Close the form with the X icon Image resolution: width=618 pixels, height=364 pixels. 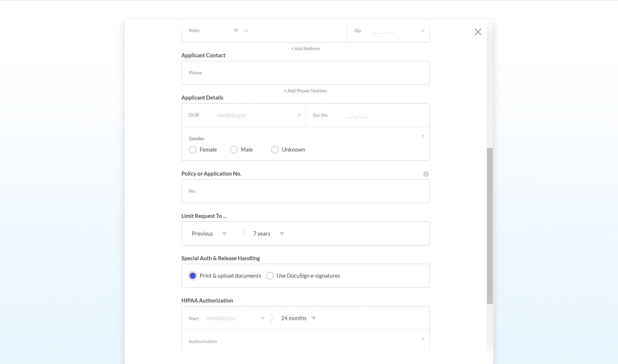tap(478, 32)
